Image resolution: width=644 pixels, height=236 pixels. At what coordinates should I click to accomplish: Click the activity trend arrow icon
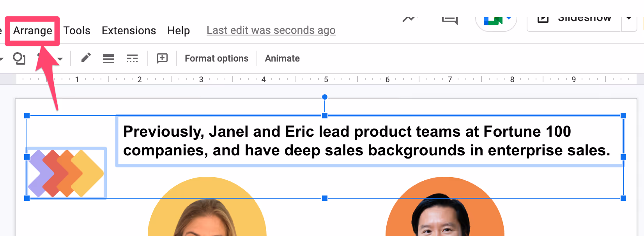409,18
